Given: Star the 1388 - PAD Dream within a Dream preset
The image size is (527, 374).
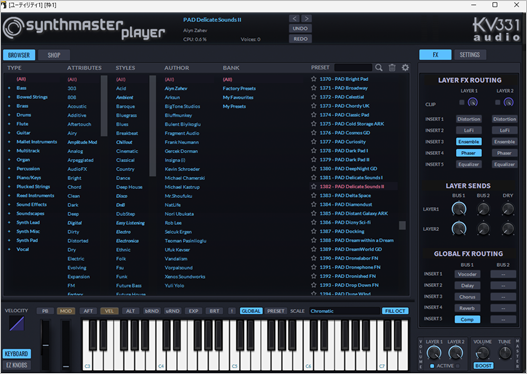Looking at the screenshot, I should pos(314,240).
